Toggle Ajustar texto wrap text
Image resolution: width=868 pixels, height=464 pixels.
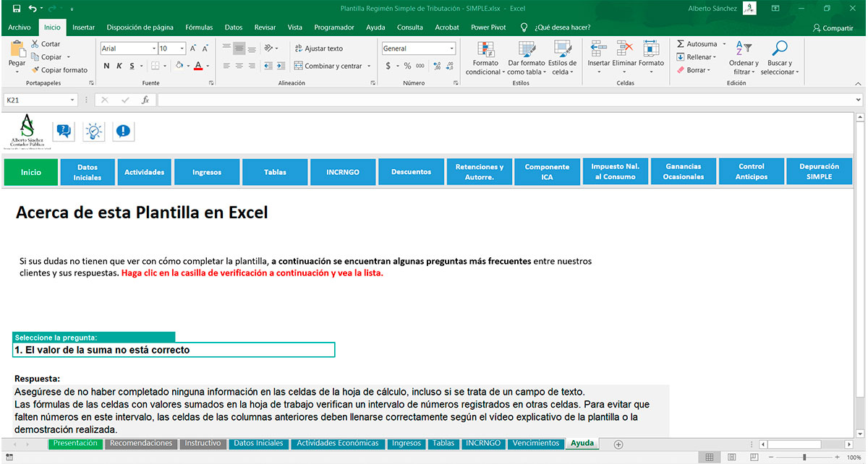point(319,48)
